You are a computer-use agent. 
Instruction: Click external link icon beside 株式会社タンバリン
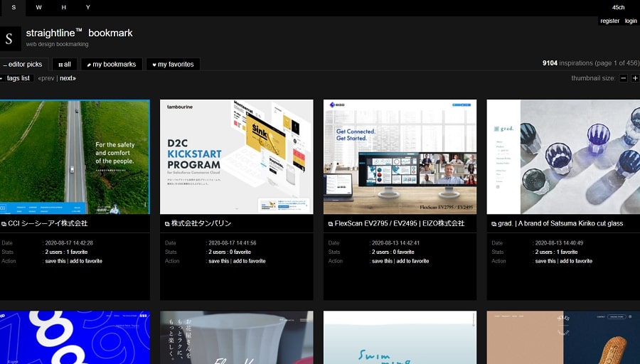(x=167, y=224)
